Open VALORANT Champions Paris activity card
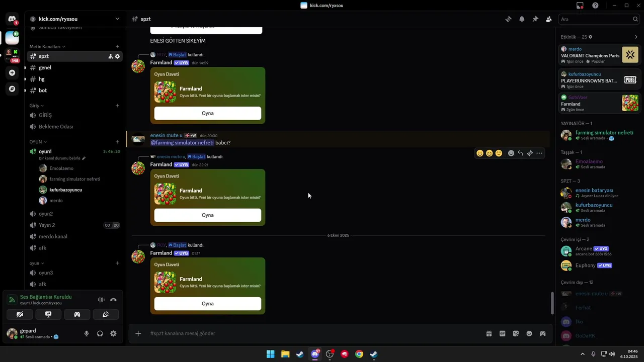Screen dimensions: 644x362 (x=599, y=54)
